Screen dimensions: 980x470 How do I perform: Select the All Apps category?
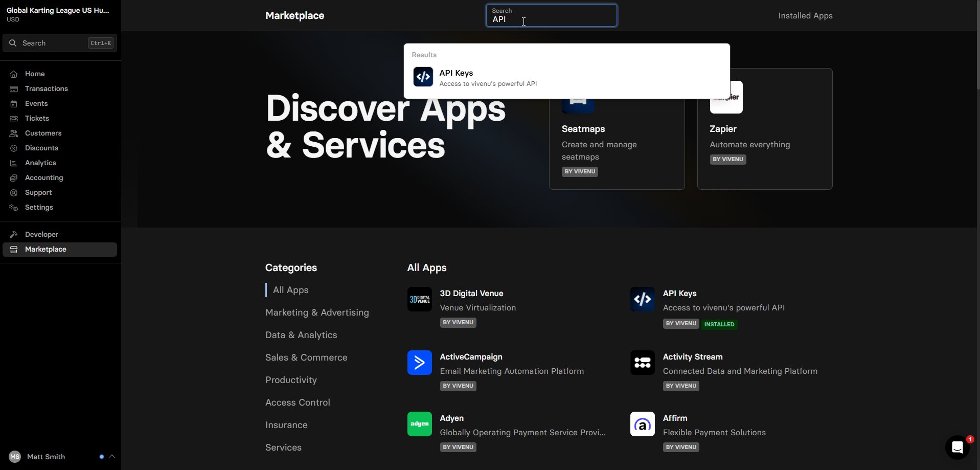click(290, 290)
